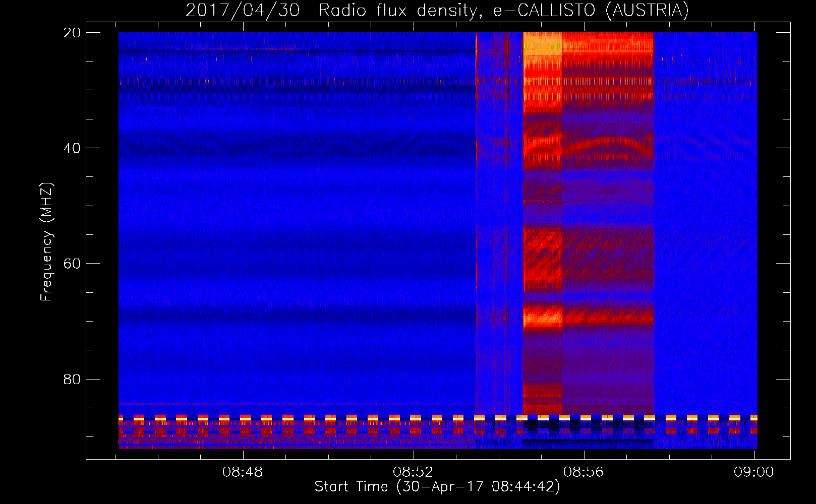816x504 pixels.
Task: Click the 08:48 time tick label
Action: coord(243,472)
